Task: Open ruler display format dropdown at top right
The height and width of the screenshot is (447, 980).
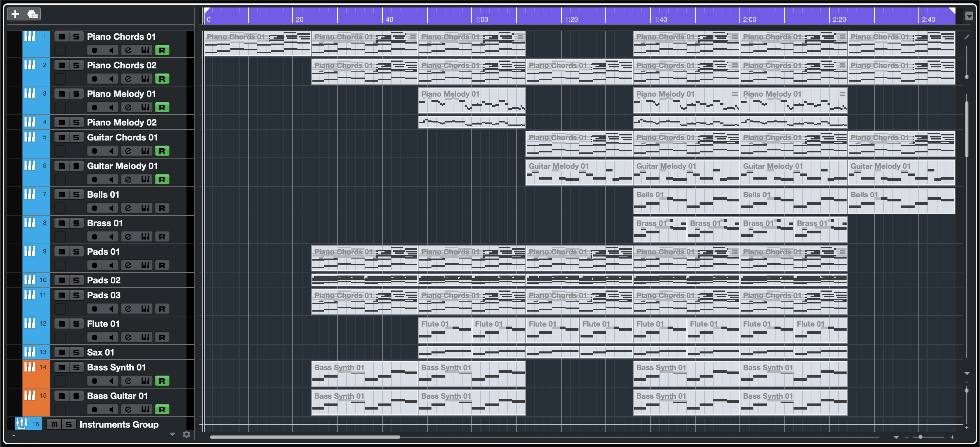Action: point(969,16)
